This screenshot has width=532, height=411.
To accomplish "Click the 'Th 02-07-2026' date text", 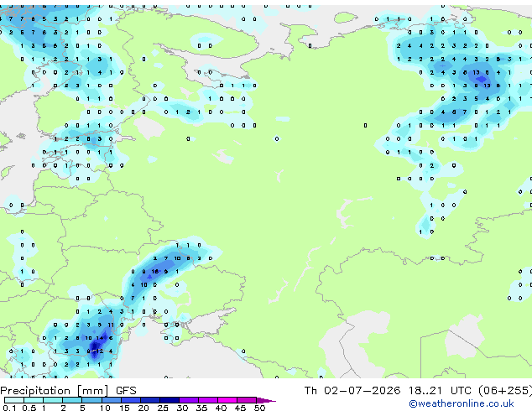I will [x=352, y=391].
